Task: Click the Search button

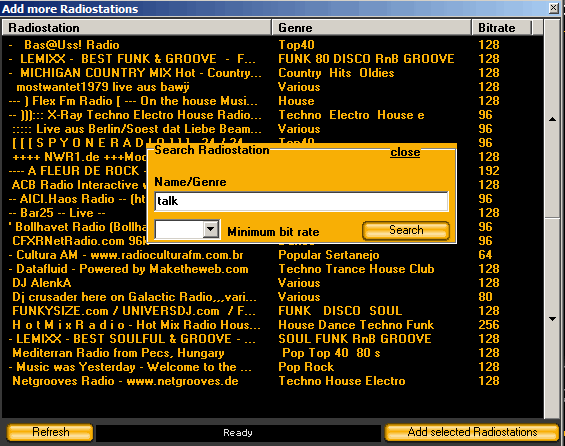Action: [x=406, y=230]
